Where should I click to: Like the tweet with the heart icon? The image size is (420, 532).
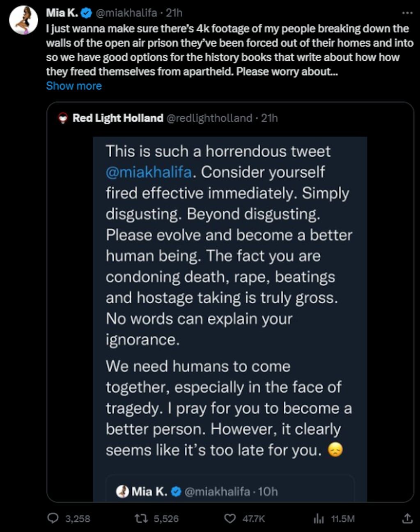click(x=230, y=518)
